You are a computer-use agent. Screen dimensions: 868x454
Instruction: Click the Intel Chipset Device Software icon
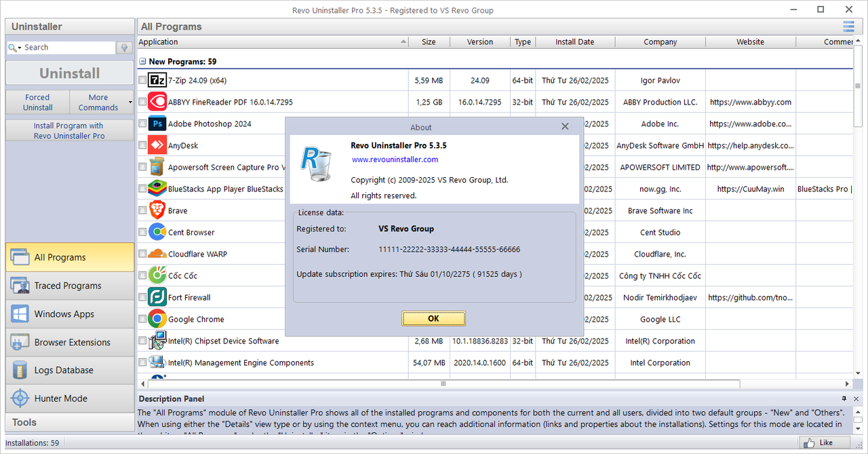click(x=157, y=341)
